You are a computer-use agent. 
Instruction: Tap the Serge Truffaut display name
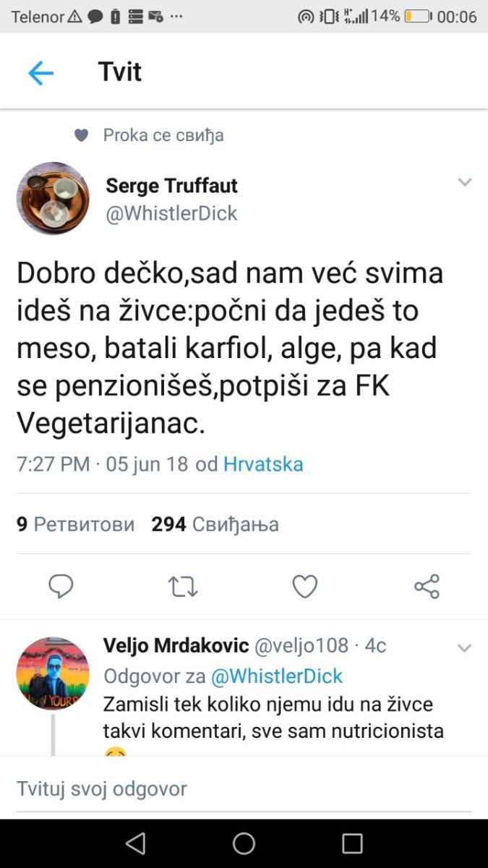click(x=171, y=186)
